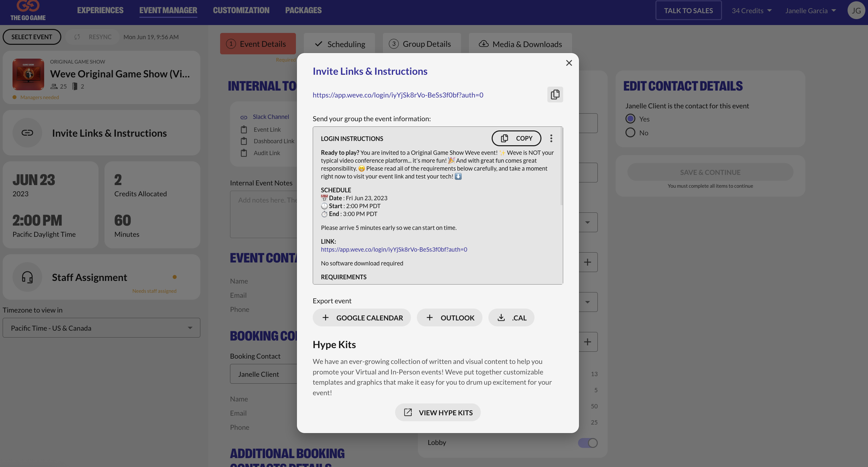Open the weve login URL at top of dialog
This screenshot has height=467, width=868.
398,95
